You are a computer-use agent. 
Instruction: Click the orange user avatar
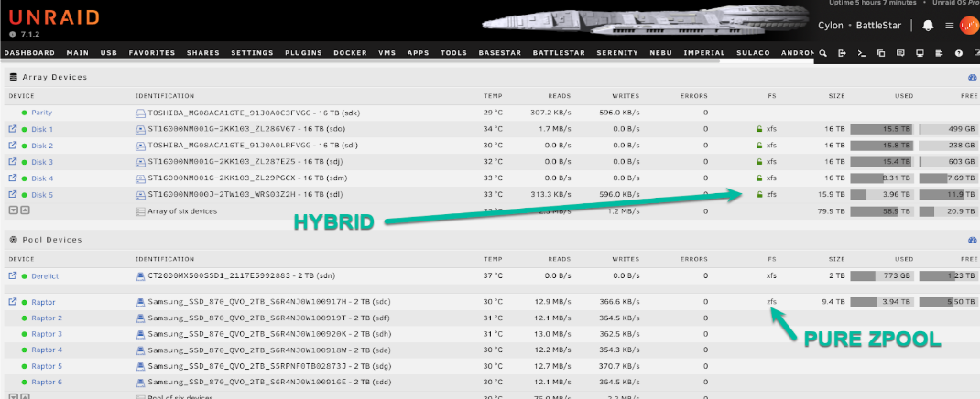(969, 26)
